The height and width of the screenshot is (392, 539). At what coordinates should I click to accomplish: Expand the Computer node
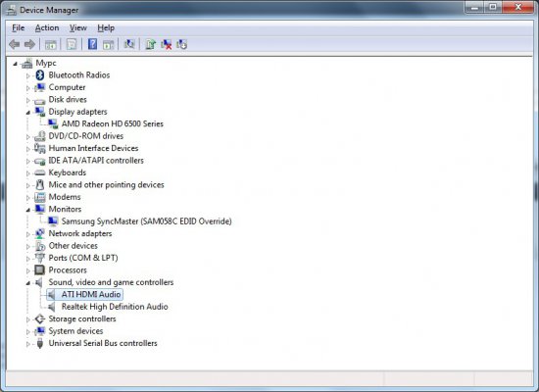(28, 88)
